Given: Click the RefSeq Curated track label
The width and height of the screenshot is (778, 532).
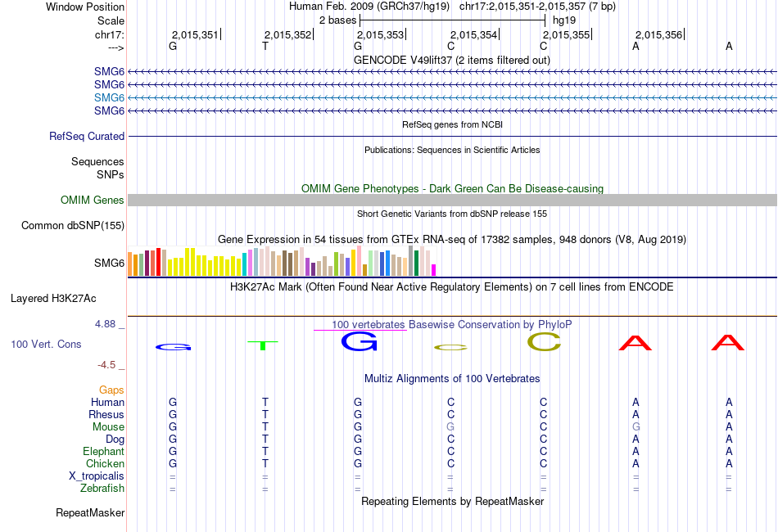Looking at the screenshot, I should (87, 136).
